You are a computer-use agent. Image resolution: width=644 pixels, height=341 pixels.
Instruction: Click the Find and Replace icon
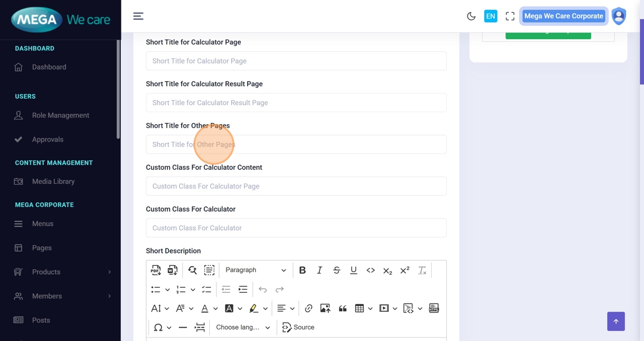pyautogui.click(x=192, y=270)
